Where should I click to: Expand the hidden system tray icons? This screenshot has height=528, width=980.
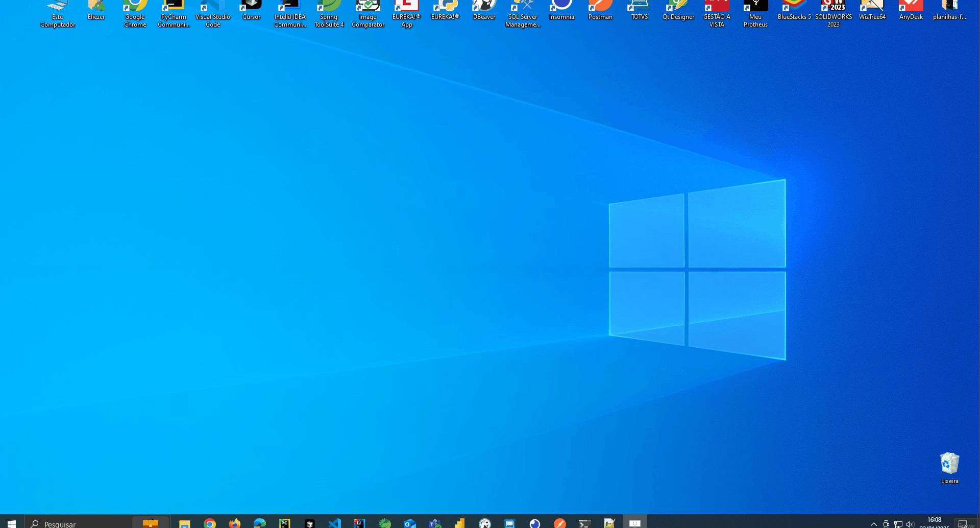[873, 524]
